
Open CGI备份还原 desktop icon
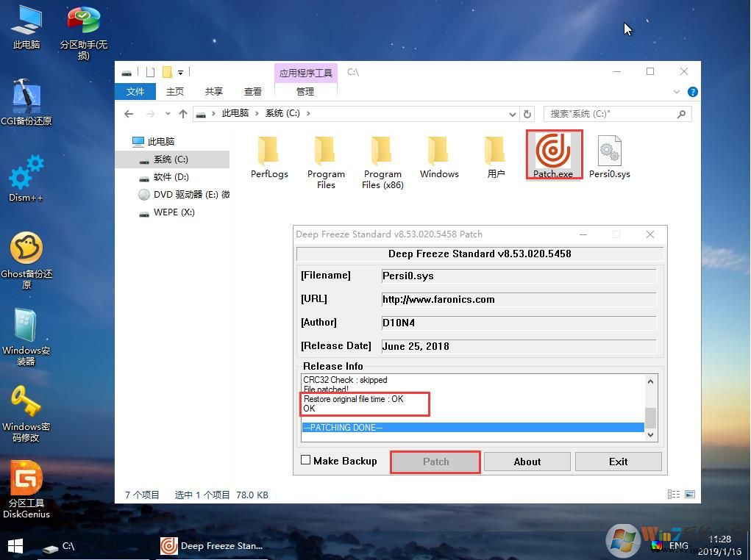tap(26, 96)
